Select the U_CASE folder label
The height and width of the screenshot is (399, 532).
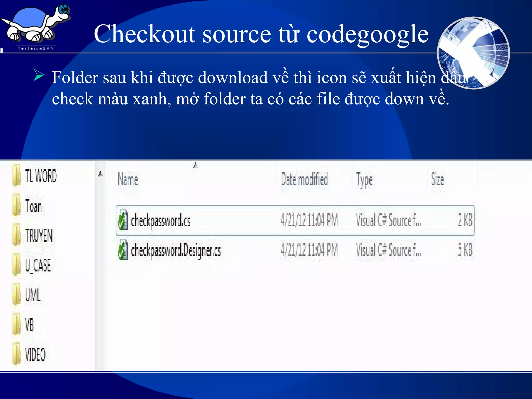pyautogui.click(x=38, y=266)
